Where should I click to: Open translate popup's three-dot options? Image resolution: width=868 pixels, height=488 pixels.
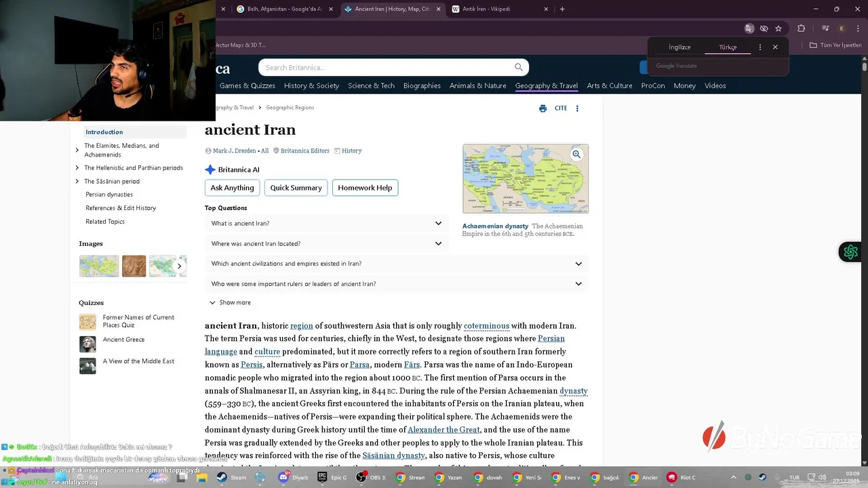click(760, 47)
